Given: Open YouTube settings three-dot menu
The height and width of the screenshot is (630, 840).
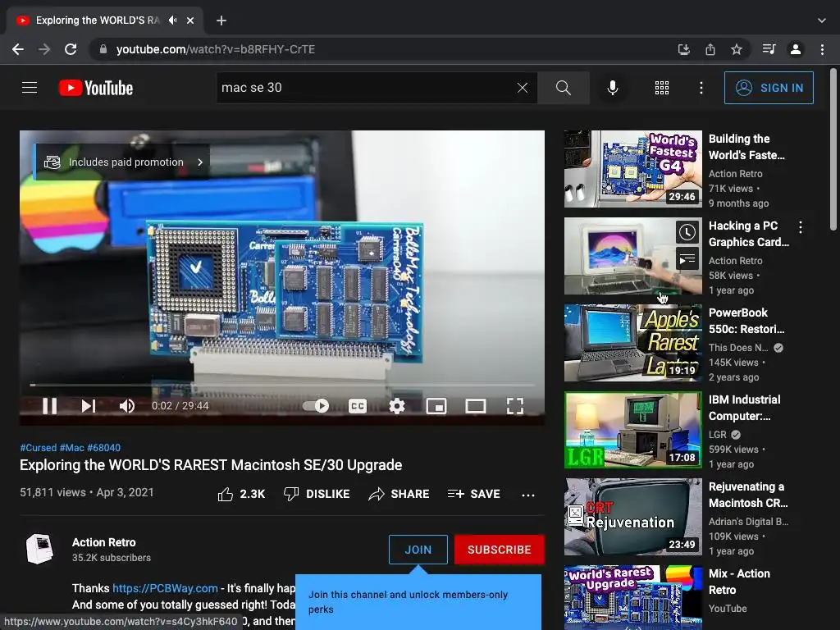Looking at the screenshot, I should pyautogui.click(x=701, y=87).
